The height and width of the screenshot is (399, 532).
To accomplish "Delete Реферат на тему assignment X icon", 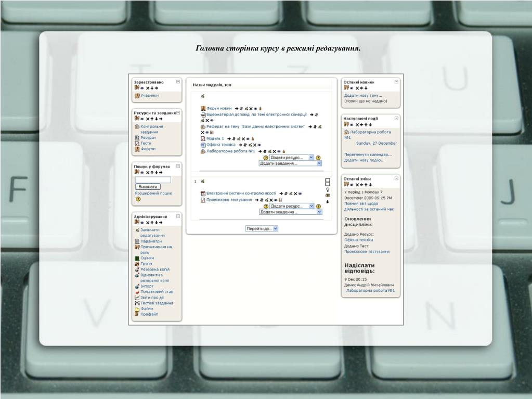I will coord(202,133).
